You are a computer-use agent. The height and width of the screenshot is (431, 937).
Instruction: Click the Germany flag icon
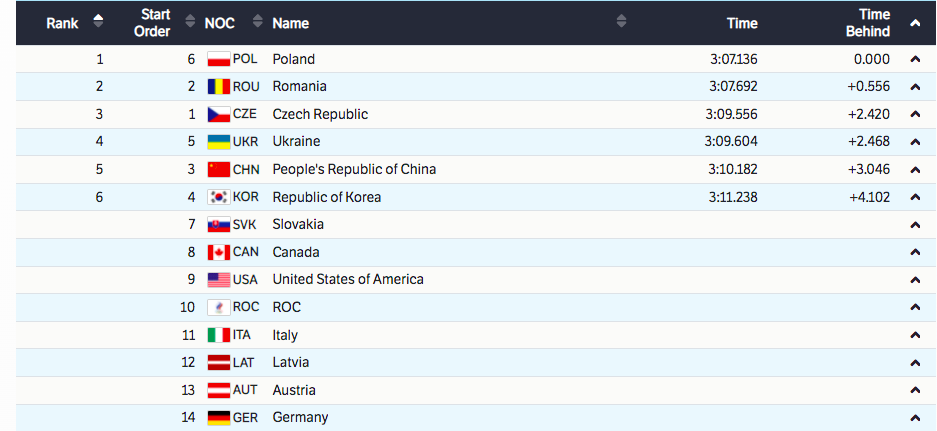point(219,417)
